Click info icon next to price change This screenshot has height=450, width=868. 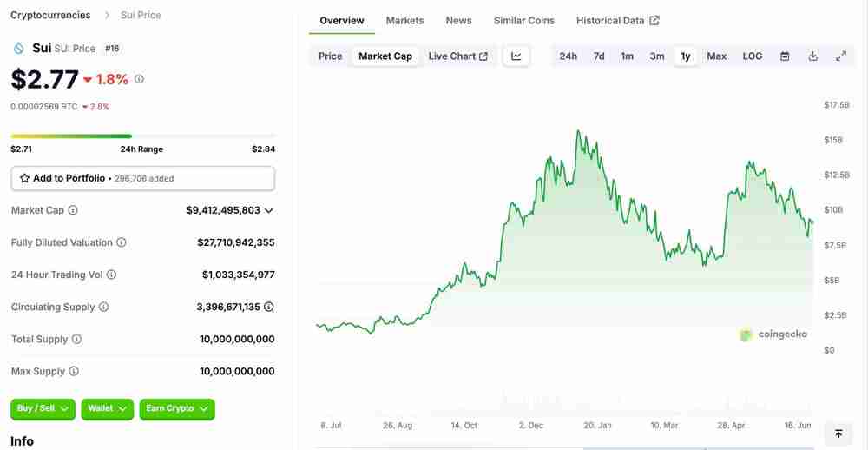point(139,79)
